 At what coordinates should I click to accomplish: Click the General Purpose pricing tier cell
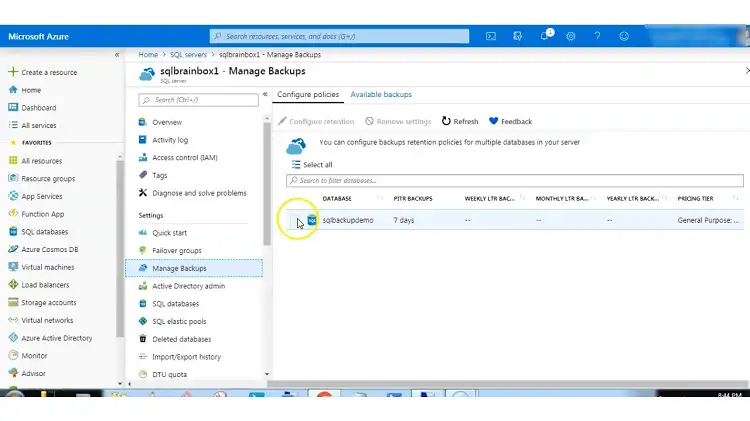tap(708, 220)
